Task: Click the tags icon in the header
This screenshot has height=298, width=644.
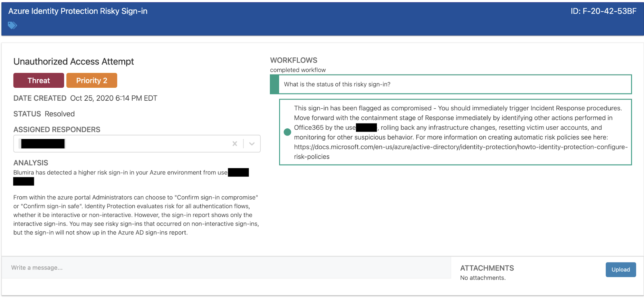Action: point(12,25)
